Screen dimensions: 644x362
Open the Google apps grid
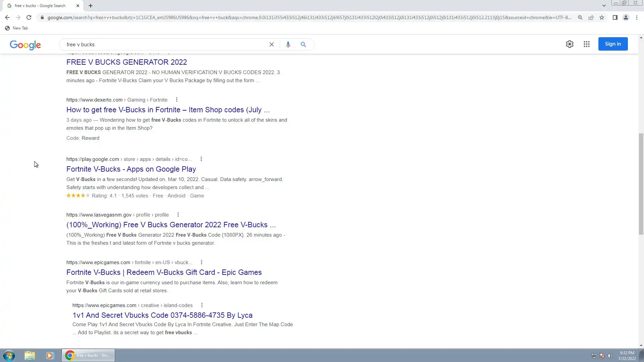(x=586, y=44)
